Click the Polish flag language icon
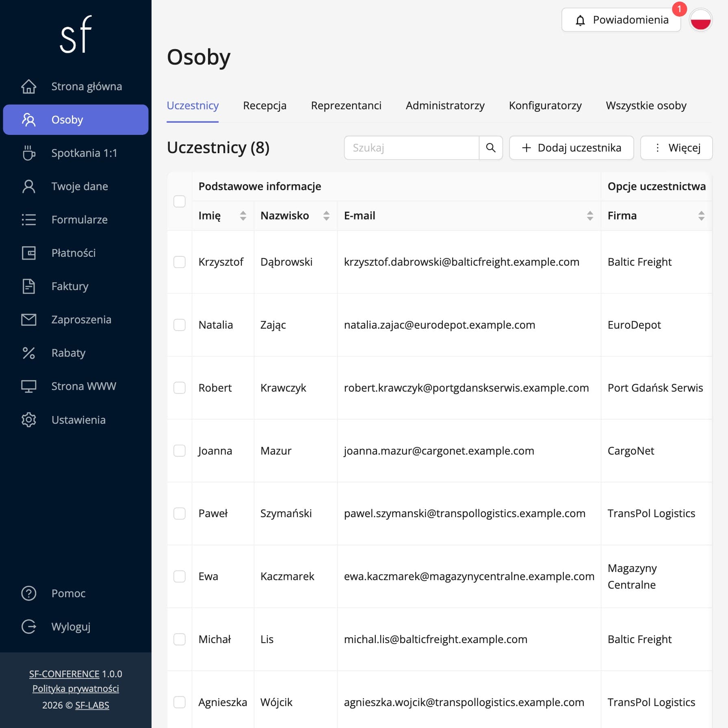Screen dimensions: 728x728 click(x=701, y=20)
